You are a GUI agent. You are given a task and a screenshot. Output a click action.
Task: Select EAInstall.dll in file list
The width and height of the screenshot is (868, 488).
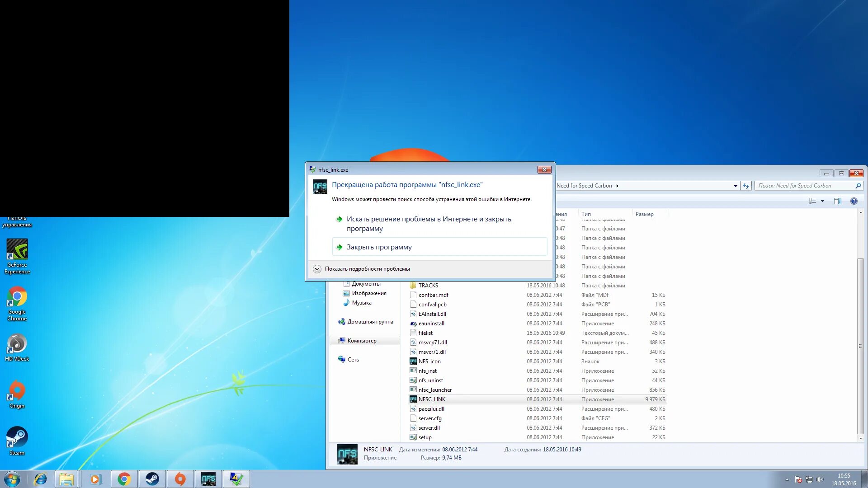click(x=537, y=314)
